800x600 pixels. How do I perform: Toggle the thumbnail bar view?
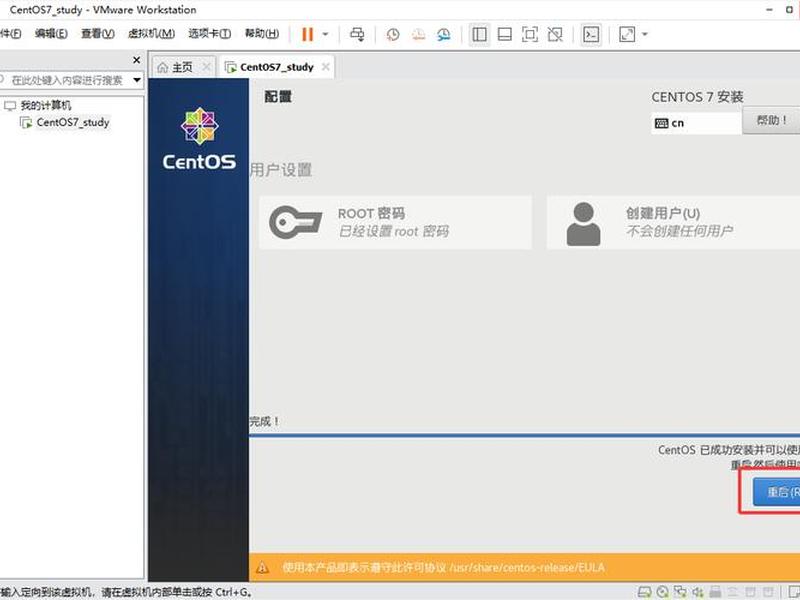505,34
